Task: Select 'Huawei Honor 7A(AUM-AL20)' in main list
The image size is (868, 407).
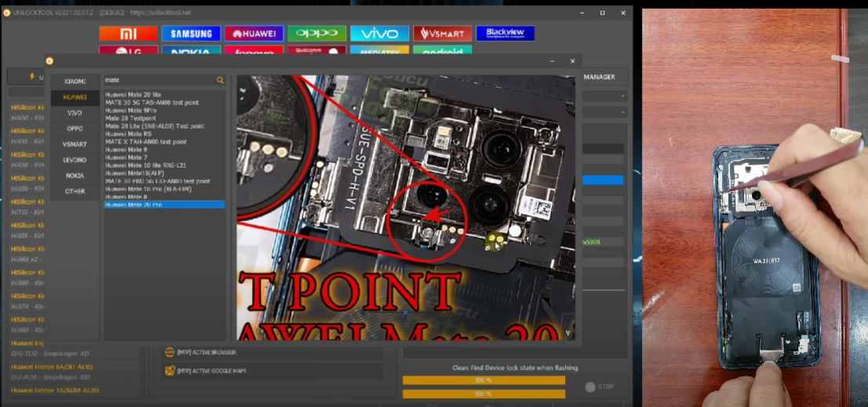Action: 55,391
